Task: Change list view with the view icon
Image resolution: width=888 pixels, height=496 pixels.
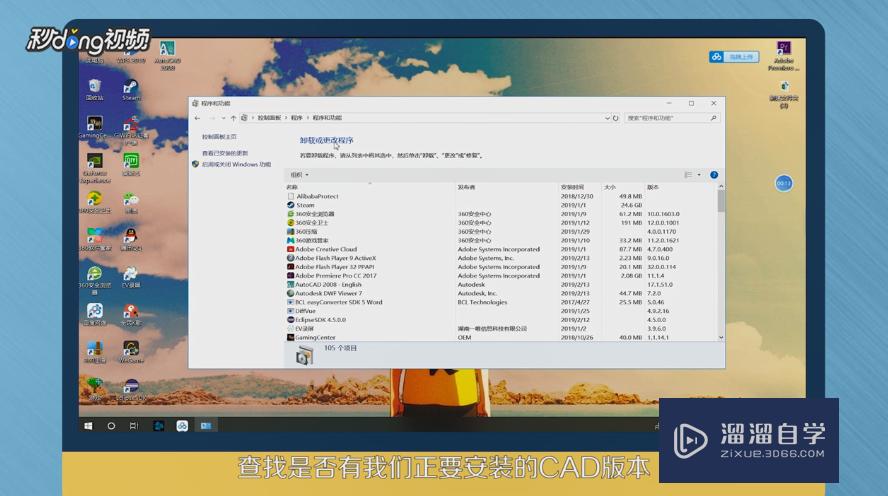Action: pyautogui.click(x=688, y=175)
